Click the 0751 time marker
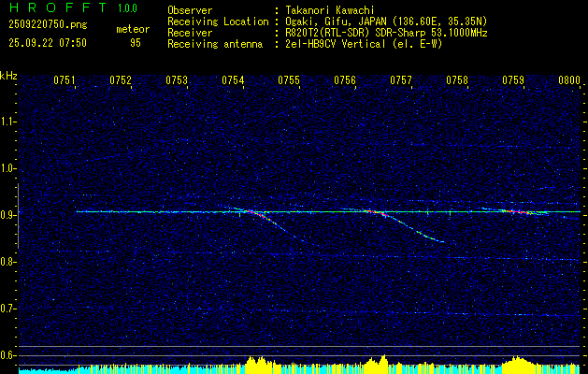 click(65, 81)
